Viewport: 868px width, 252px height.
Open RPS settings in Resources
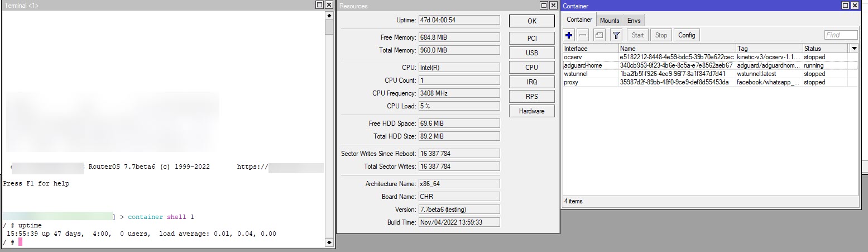(x=532, y=97)
